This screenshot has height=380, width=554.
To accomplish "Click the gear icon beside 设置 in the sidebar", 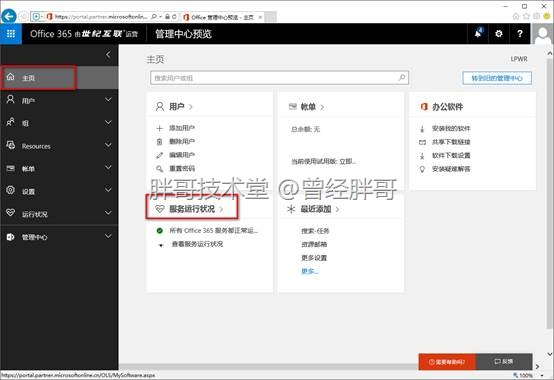I will (x=11, y=190).
